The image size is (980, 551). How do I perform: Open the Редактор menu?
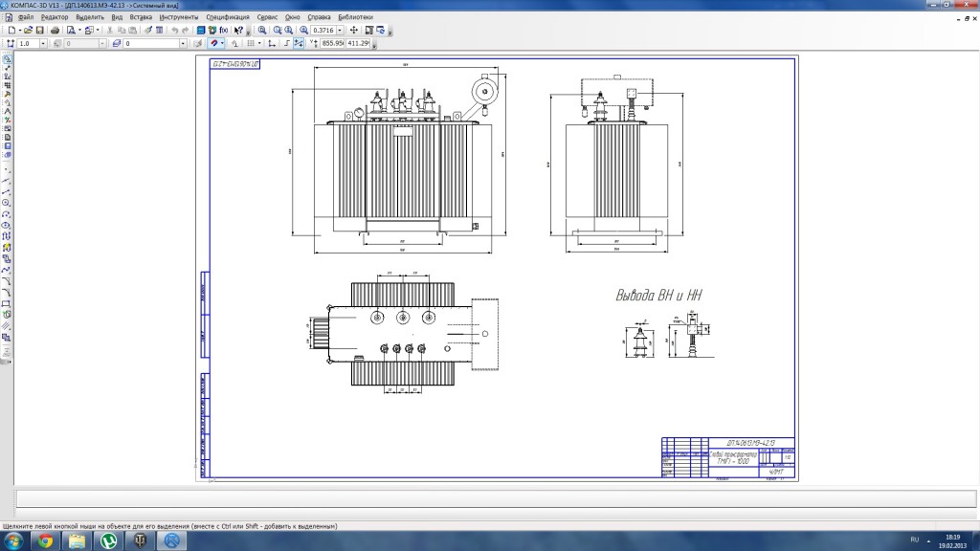(x=55, y=17)
